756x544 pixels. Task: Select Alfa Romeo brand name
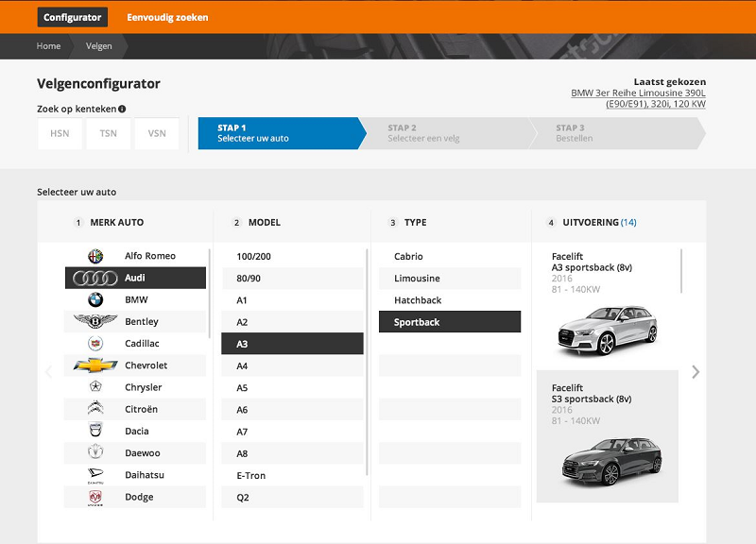click(150, 256)
